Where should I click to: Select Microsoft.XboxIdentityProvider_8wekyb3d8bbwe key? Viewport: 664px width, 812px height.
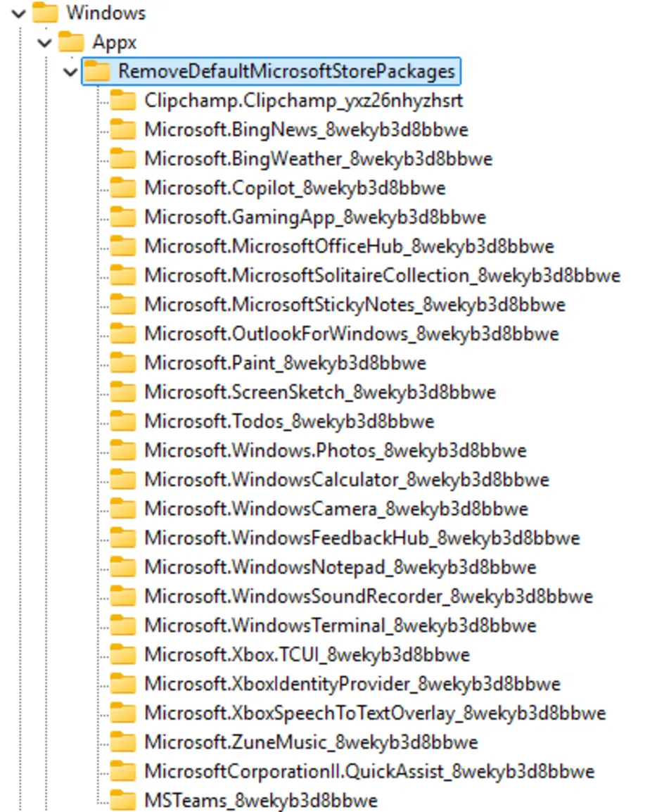tap(352, 684)
